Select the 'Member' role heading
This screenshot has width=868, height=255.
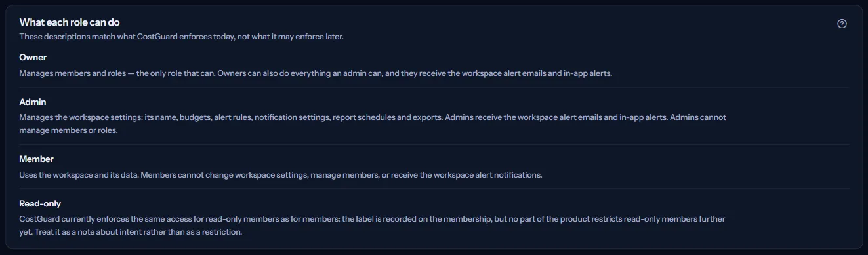click(x=37, y=159)
